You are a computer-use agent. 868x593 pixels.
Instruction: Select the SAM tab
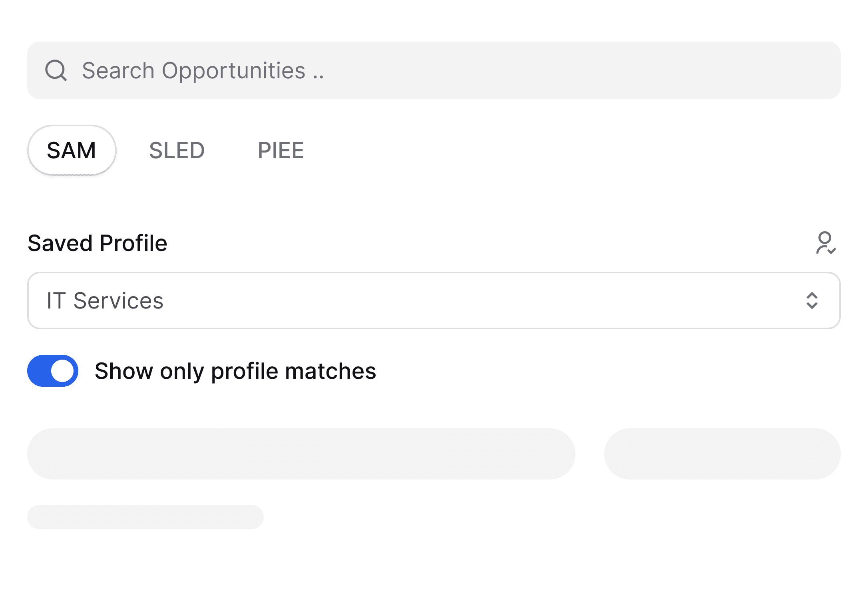click(72, 150)
